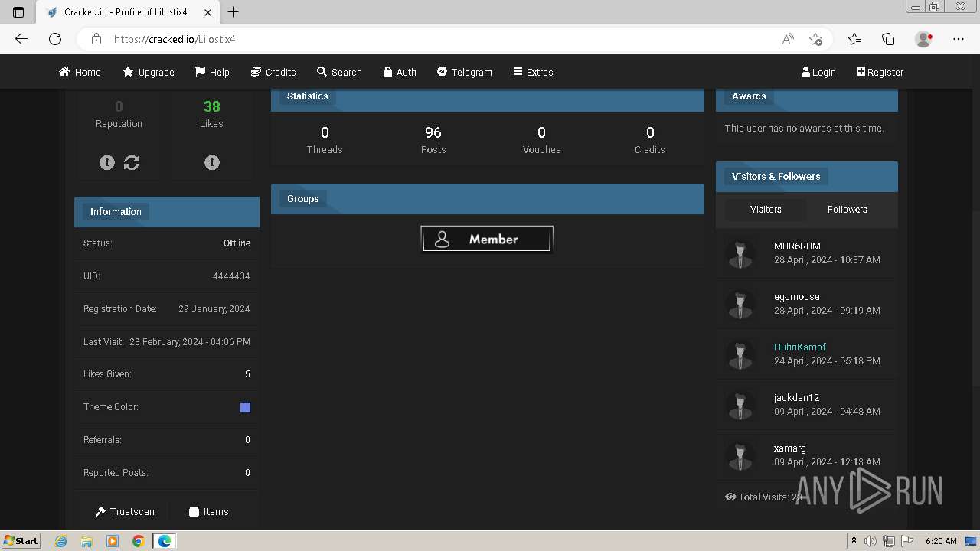The height and width of the screenshot is (551, 980).
Task: Click the 38 Likes count
Action: [211, 107]
